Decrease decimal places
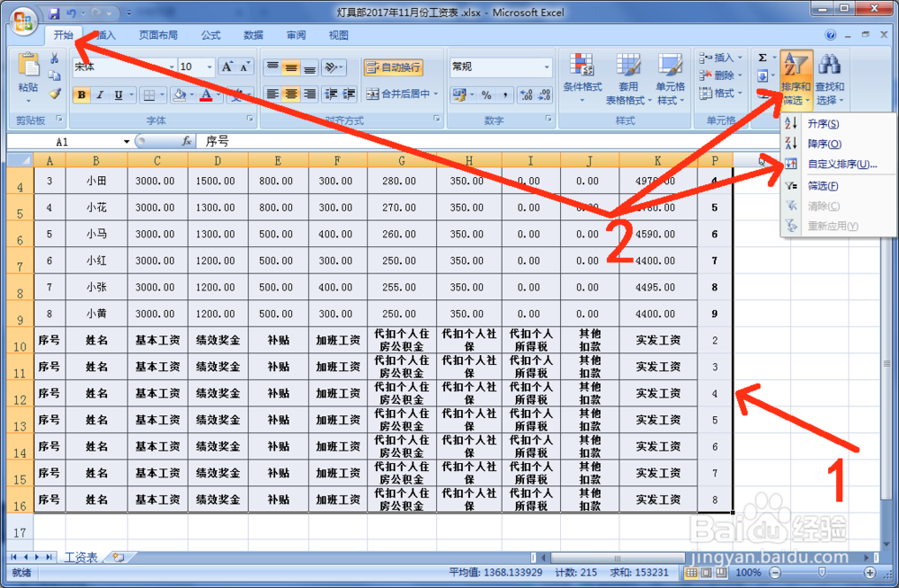 pyautogui.click(x=544, y=94)
